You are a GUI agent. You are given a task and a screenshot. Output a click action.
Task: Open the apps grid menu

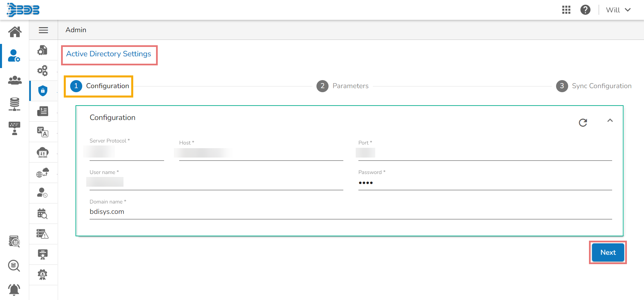(x=566, y=10)
